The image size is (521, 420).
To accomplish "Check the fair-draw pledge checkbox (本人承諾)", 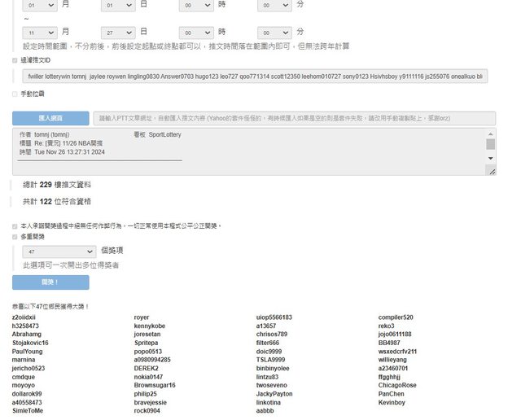I will [x=15, y=225].
